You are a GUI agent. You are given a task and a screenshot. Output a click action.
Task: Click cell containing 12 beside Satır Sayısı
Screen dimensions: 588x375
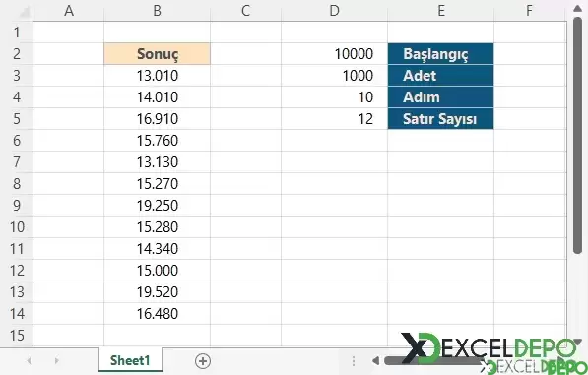(x=335, y=119)
